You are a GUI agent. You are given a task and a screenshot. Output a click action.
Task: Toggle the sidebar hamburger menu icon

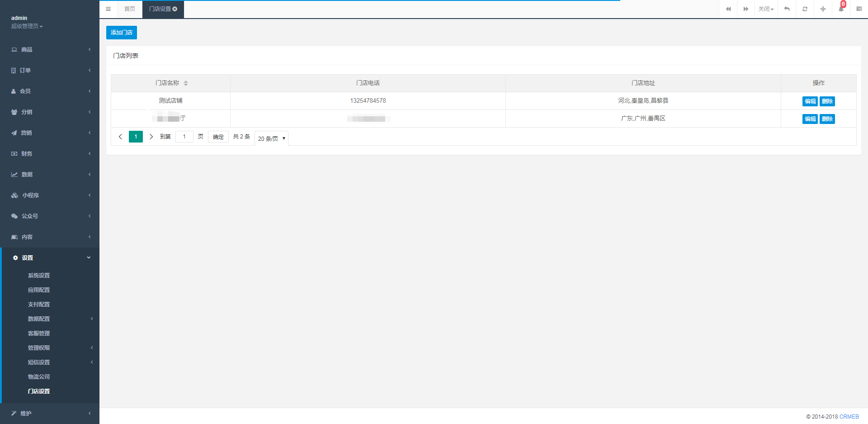(x=108, y=9)
